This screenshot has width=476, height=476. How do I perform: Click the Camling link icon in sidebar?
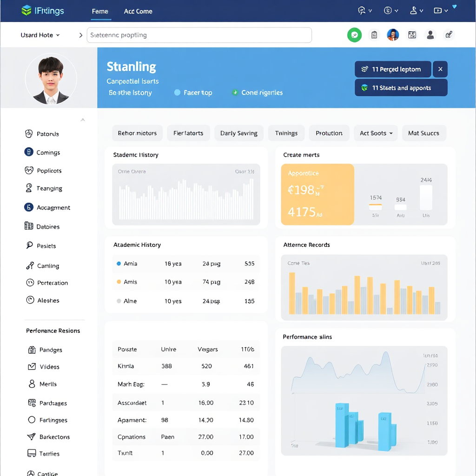click(30, 266)
